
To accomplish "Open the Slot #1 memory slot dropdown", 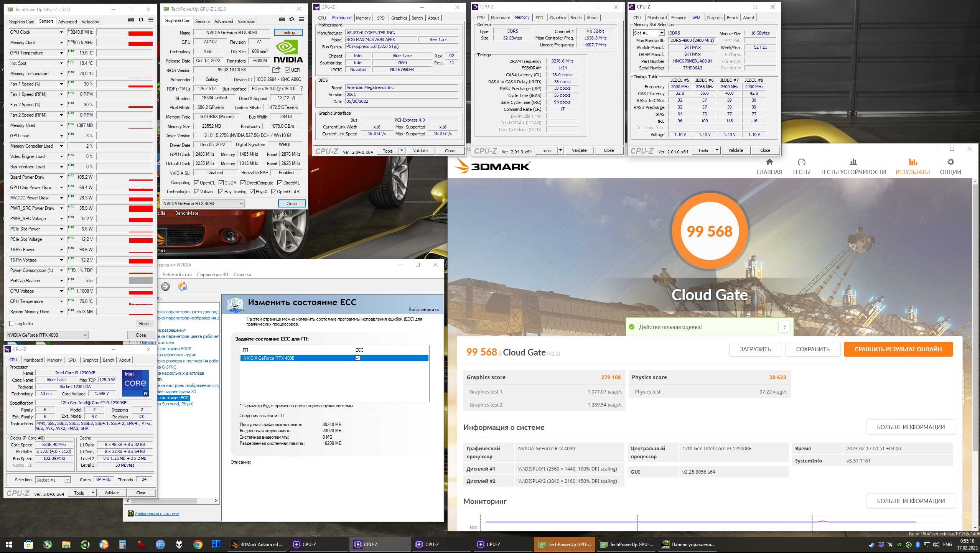I will click(662, 33).
